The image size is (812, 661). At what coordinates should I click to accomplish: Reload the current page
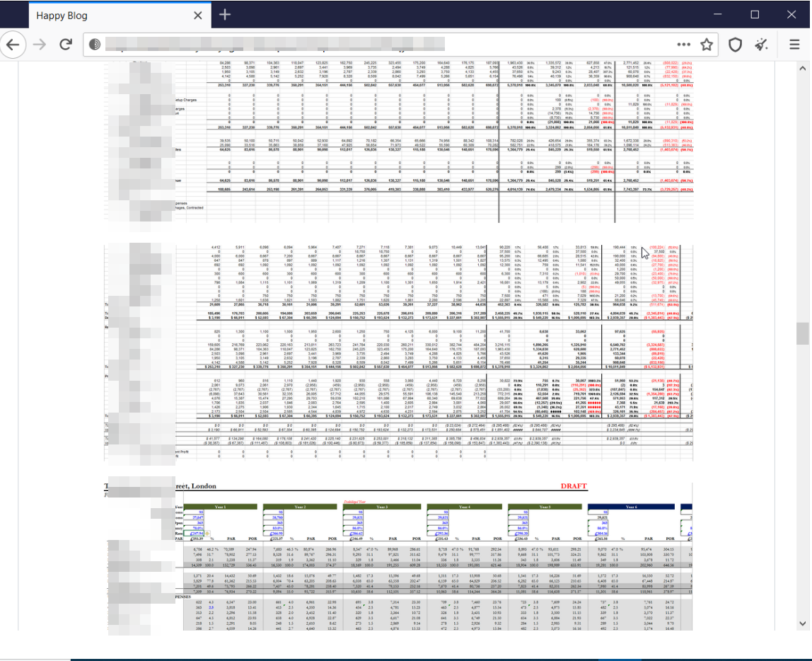coord(66,45)
